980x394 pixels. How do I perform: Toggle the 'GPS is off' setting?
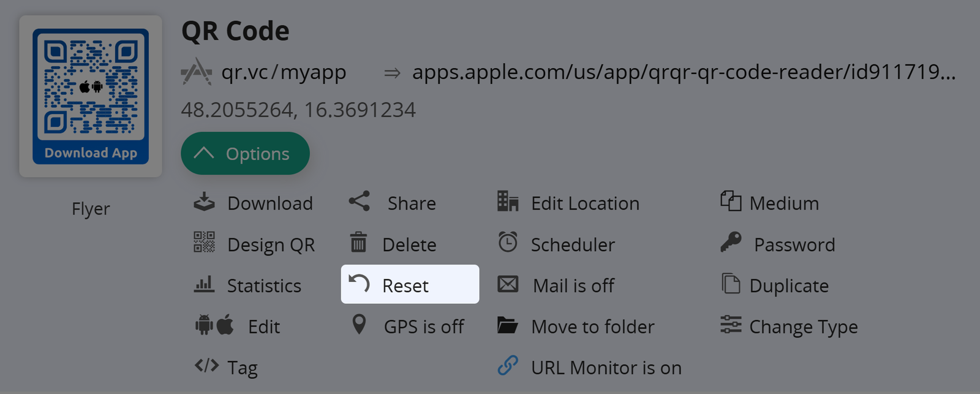point(423,327)
